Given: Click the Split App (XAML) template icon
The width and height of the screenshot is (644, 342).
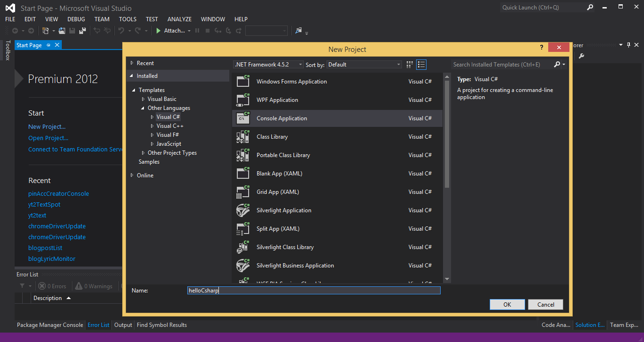Looking at the screenshot, I should coord(243,228).
